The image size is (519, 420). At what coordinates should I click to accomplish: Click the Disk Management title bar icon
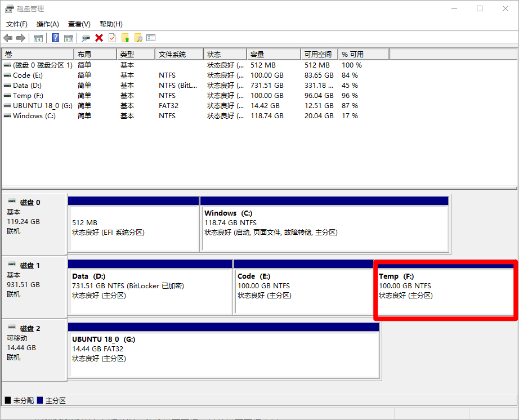pyautogui.click(x=9, y=9)
